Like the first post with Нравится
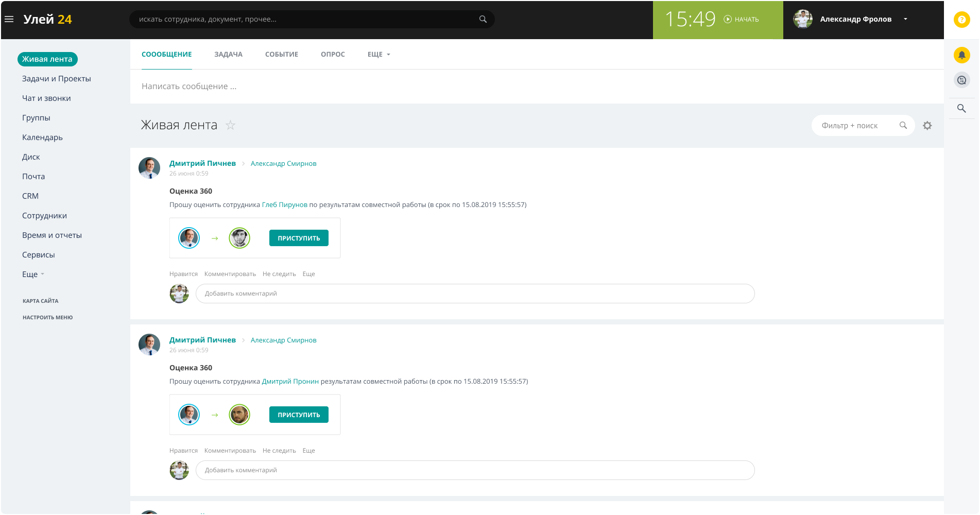 pyautogui.click(x=183, y=274)
